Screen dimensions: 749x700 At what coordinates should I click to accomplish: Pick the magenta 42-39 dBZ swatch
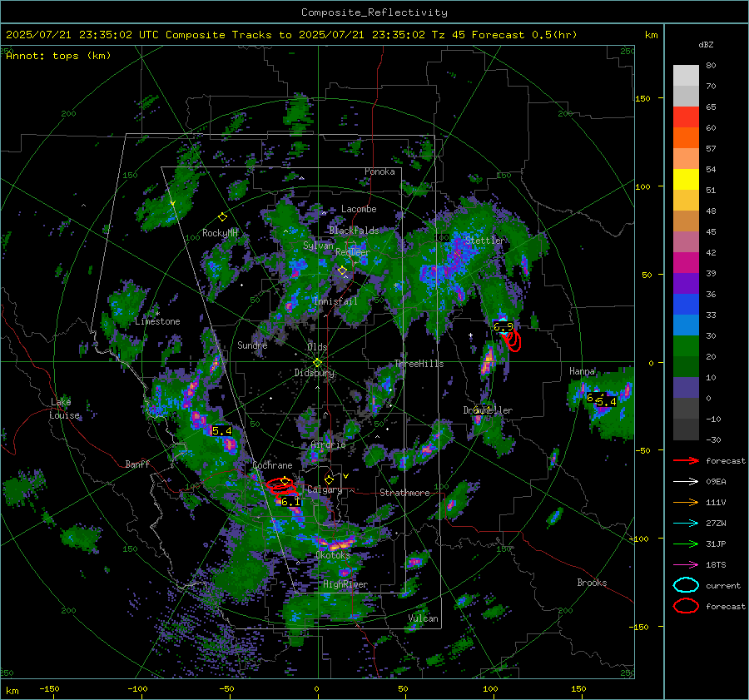pos(686,263)
